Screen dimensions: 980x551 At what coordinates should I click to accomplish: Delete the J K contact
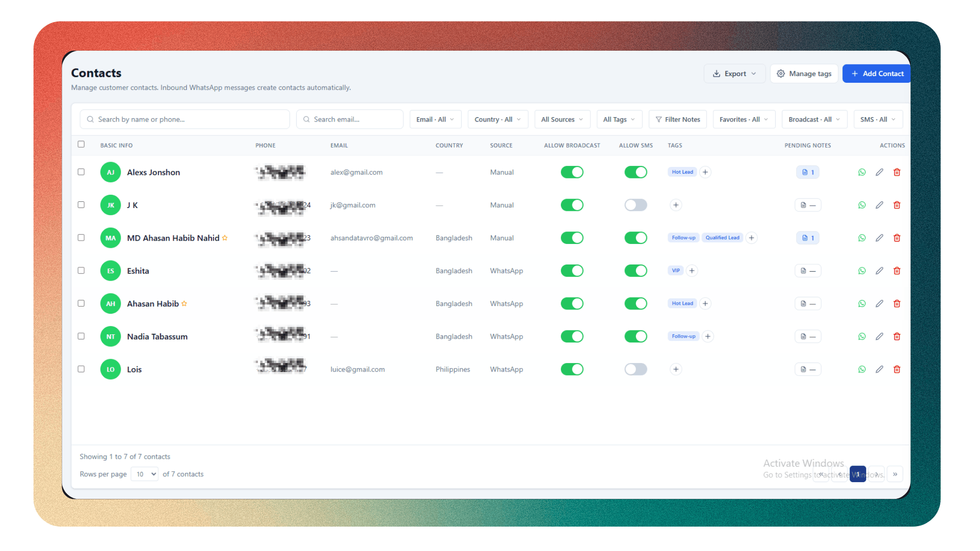(897, 205)
